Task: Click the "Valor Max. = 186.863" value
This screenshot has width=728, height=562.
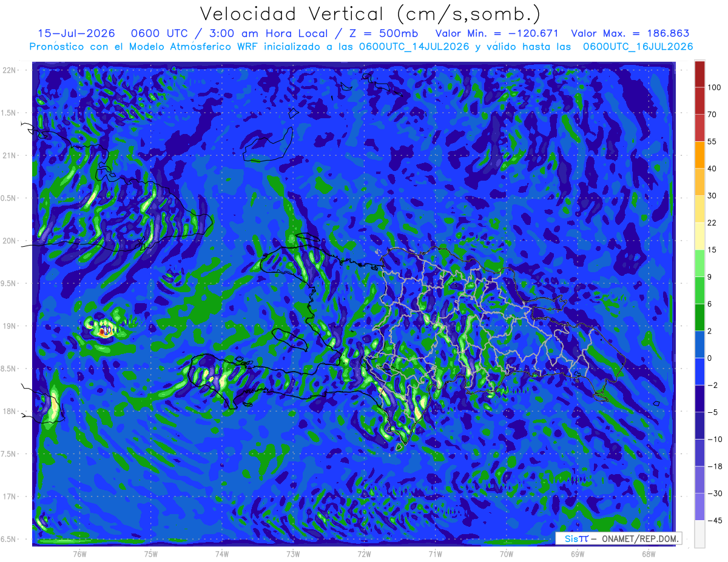Action: point(630,33)
